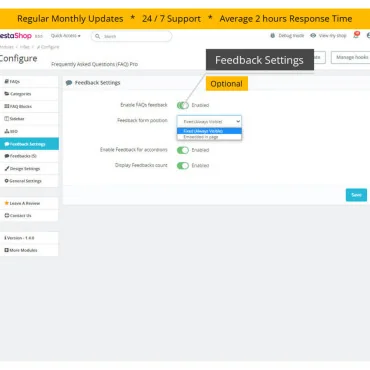Click Leave A Review star item

[x=29, y=203]
